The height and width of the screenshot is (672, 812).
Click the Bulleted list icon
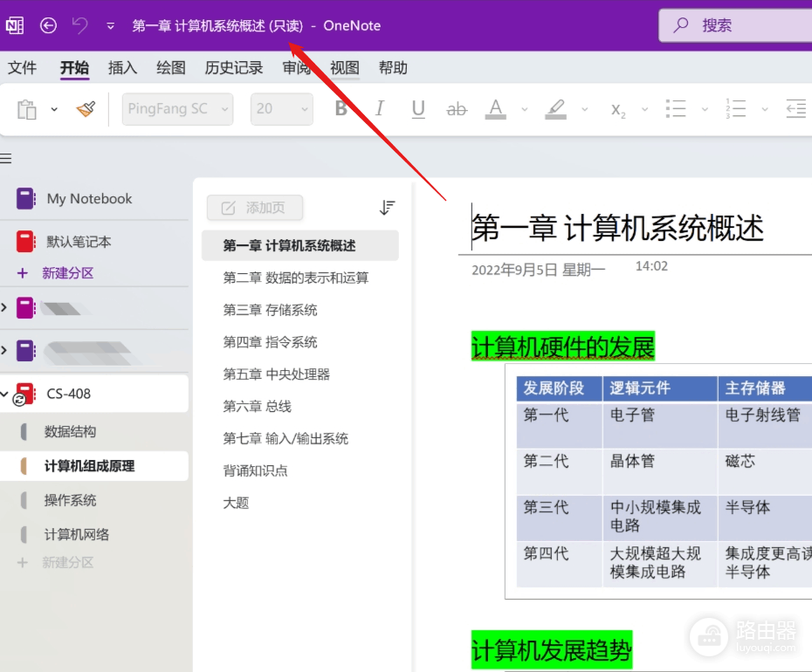676,109
